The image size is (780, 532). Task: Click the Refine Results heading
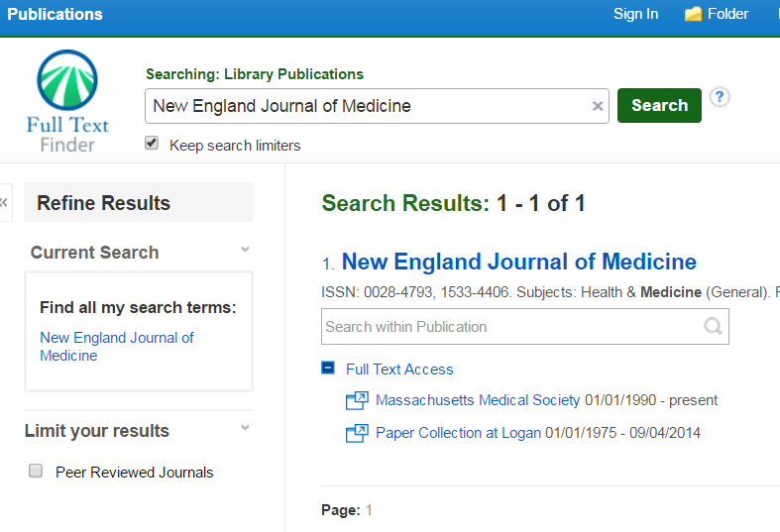click(103, 203)
